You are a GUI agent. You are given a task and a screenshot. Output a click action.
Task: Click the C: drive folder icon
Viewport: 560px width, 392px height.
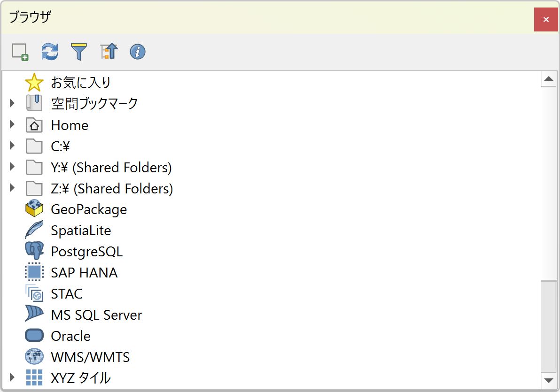34,146
